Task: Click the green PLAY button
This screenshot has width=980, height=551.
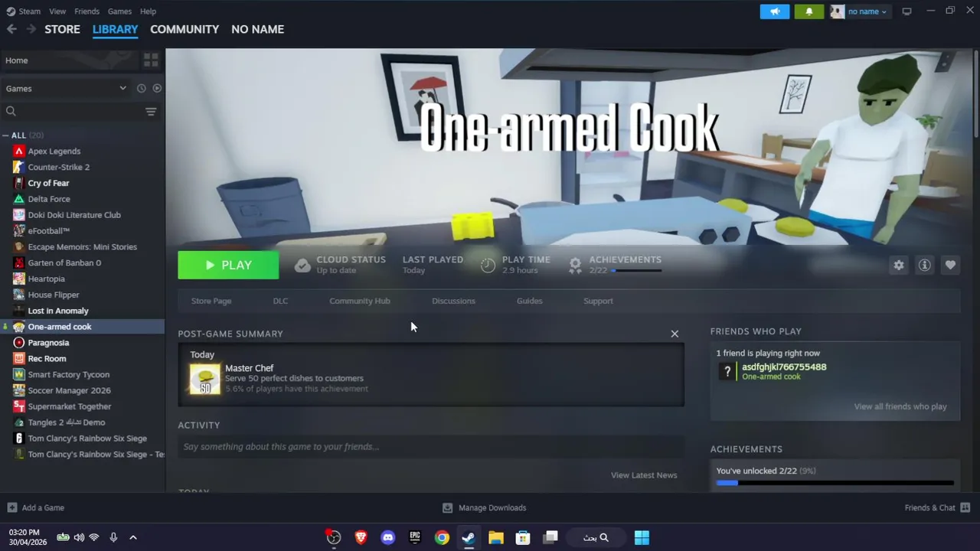Action: (x=228, y=265)
